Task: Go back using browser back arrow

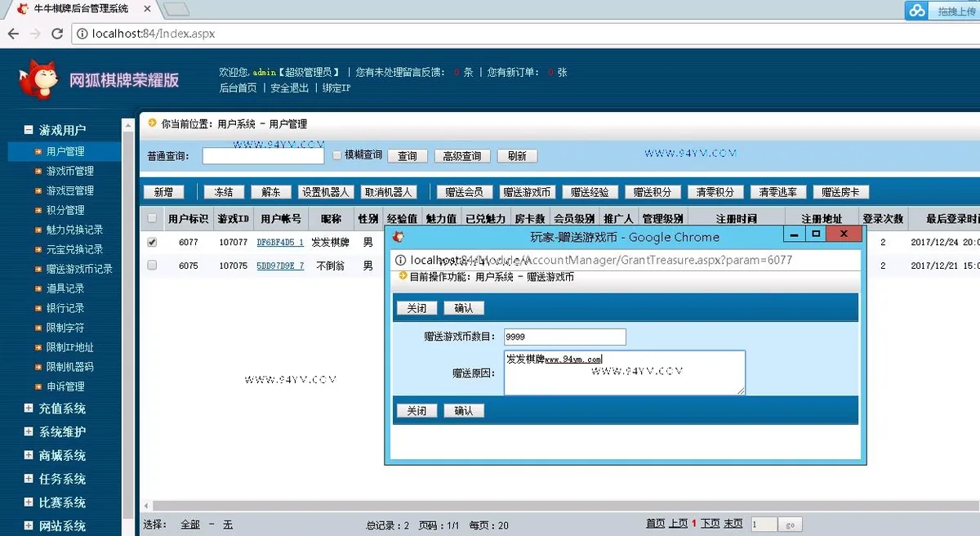Action: 13,33
